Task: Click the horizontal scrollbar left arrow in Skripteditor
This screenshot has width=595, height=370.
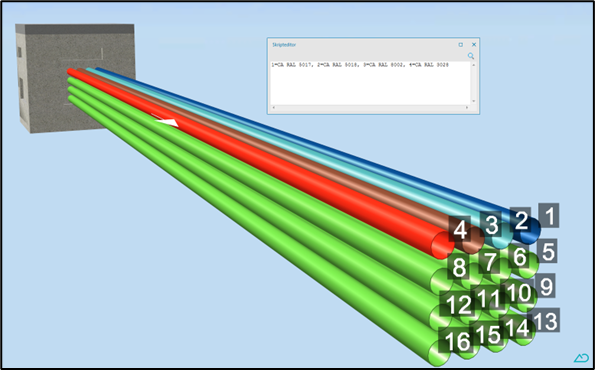Action: pos(273,107)
